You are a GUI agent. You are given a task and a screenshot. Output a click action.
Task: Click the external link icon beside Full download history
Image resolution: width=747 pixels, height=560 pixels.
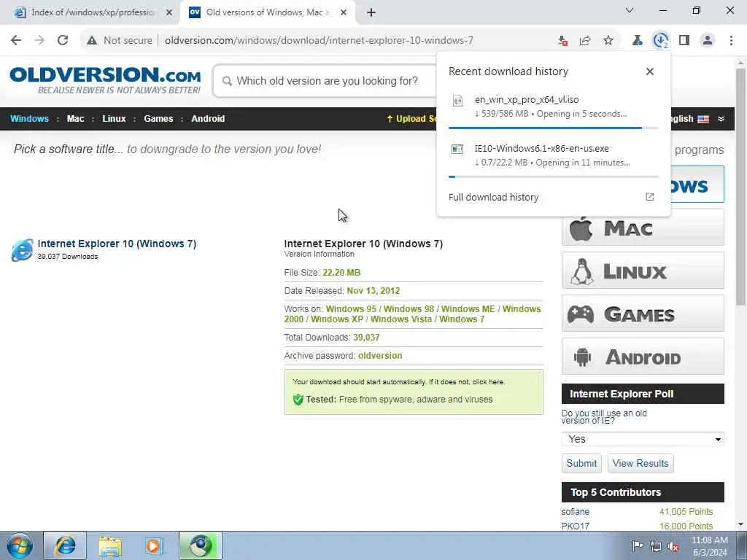650,197
